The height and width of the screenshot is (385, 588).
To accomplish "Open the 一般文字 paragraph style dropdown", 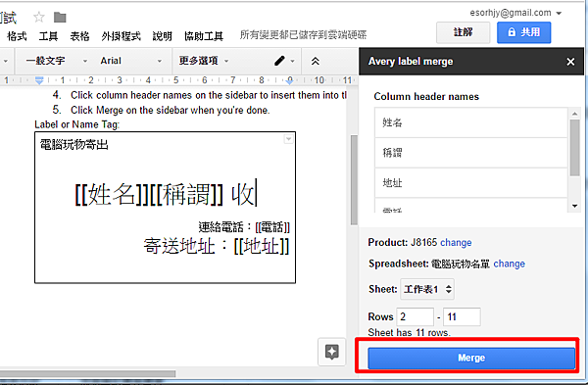I will coord(56,61).
